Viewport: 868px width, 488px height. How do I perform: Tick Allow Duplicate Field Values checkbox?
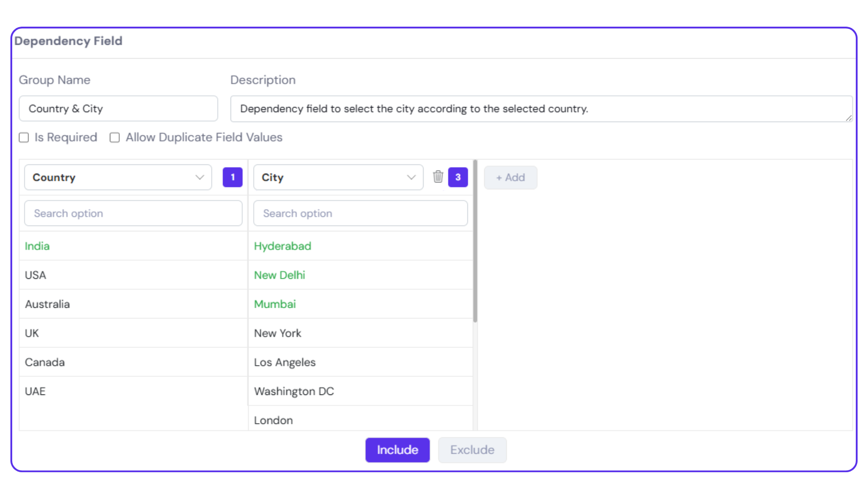[x=115, y=137]
